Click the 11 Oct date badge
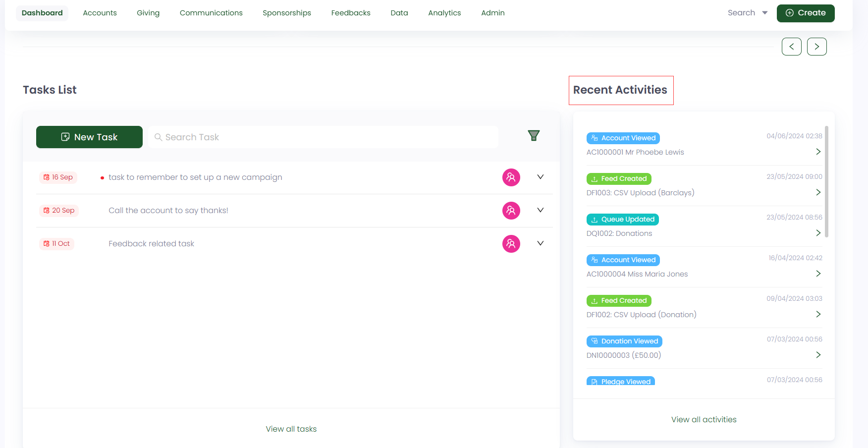 click(x=56, y=244)
